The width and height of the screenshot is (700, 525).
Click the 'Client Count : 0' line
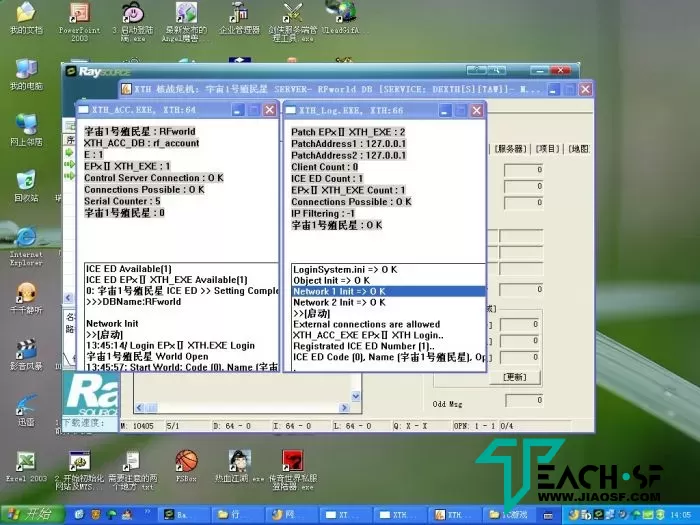coord(325,167)
